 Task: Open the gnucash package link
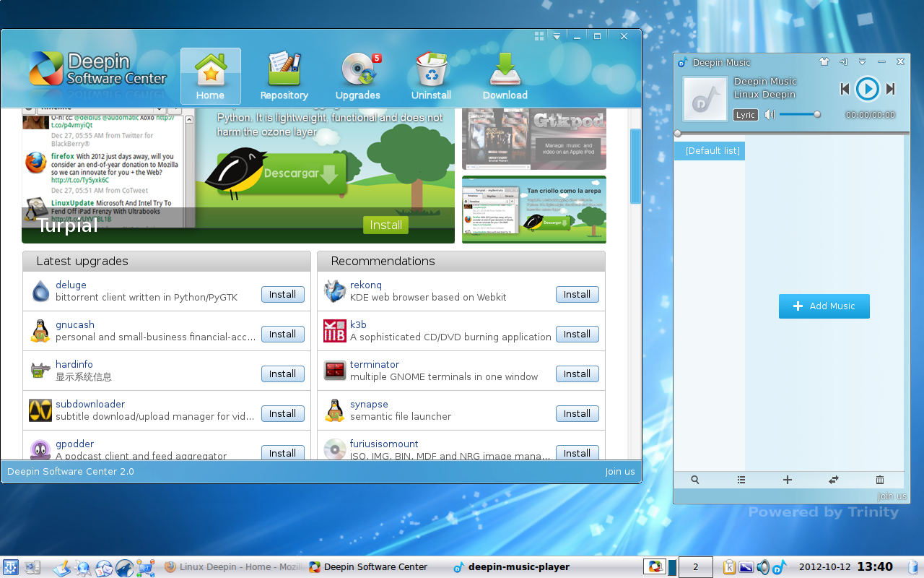(x=75, y=324)
